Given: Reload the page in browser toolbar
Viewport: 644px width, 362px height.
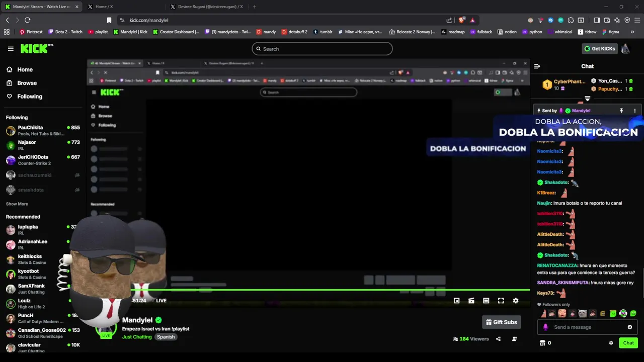Looking at the screenshot, I should tap(27, 20).
